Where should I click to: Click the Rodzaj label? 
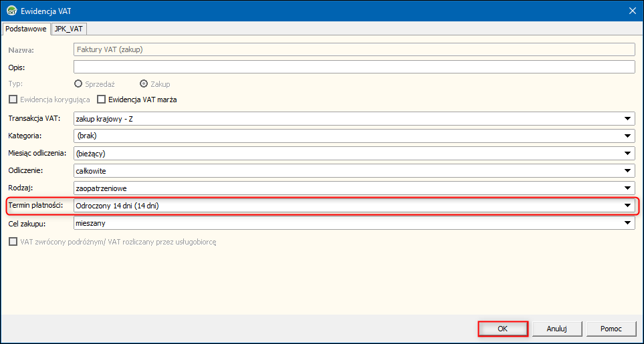point(21,188)
